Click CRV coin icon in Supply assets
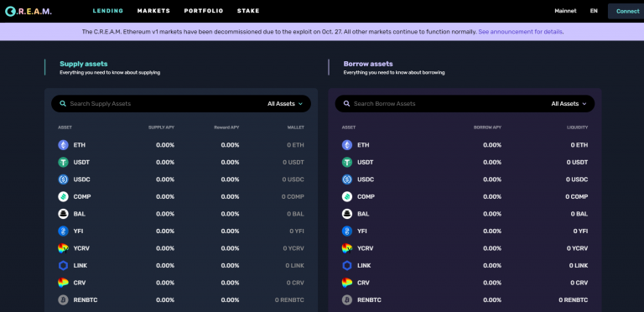Viewport: 644px width, 312px height. [x=63, y=283]
